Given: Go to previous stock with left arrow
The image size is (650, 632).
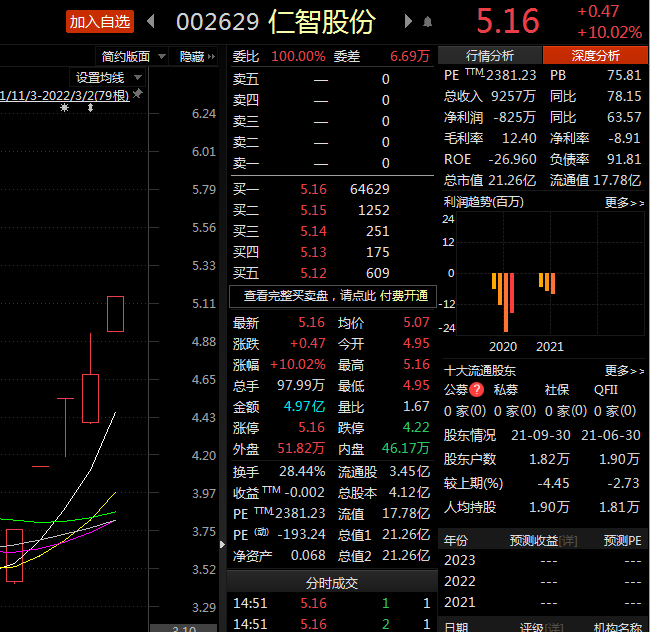Looking at the screenshot, I should pos(151,21).
